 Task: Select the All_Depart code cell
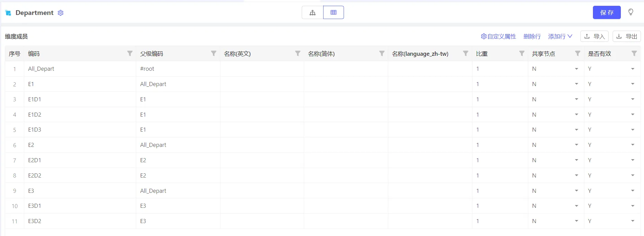(x=80, y=69)
